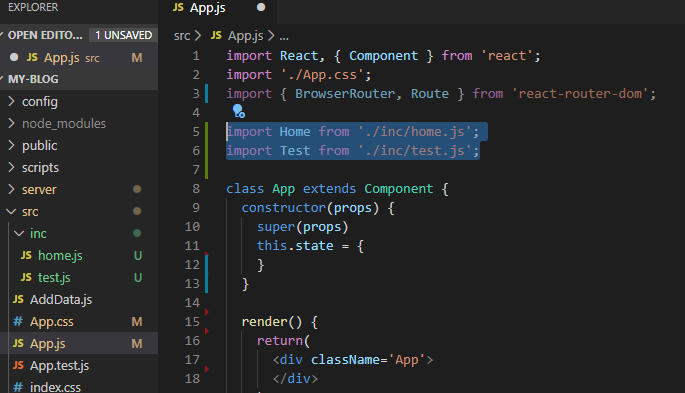Open AddData.js from the file tree
685x393 pixels.
pyautogui.click(x=61, y=300)
